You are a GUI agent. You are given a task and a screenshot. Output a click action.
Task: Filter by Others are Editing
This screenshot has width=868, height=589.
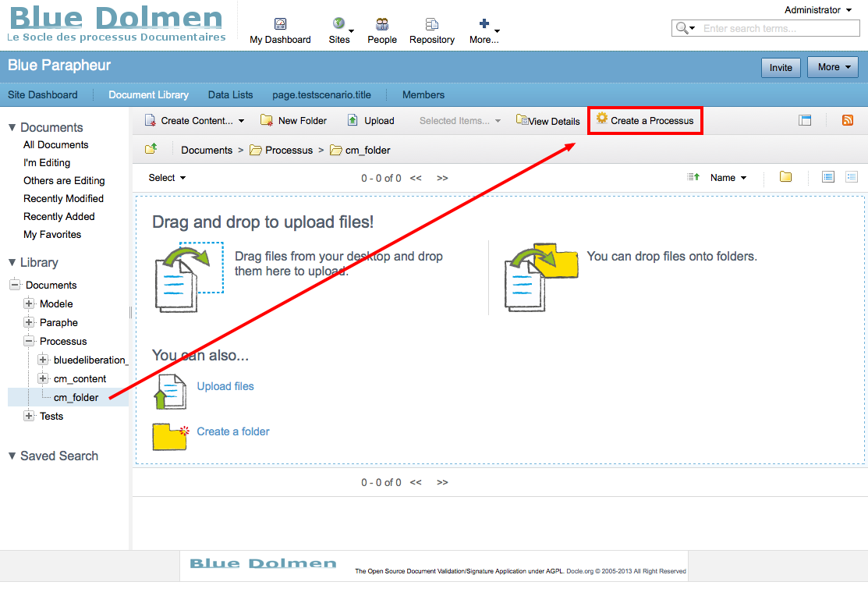coord(64,180)
